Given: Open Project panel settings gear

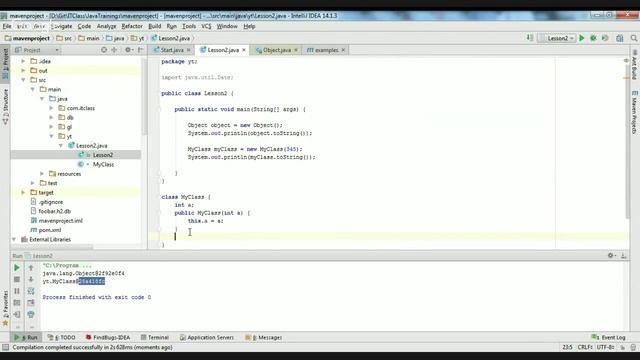Looking at the screenshot, I should pyautogui.click(x=128, y=50).
